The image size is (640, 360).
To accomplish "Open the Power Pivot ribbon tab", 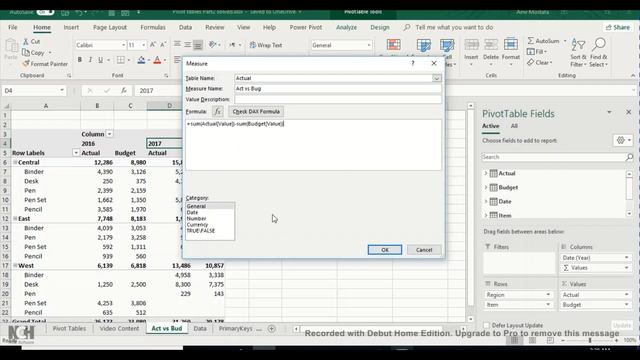I will pyautogui.click(x=306, y=27).
